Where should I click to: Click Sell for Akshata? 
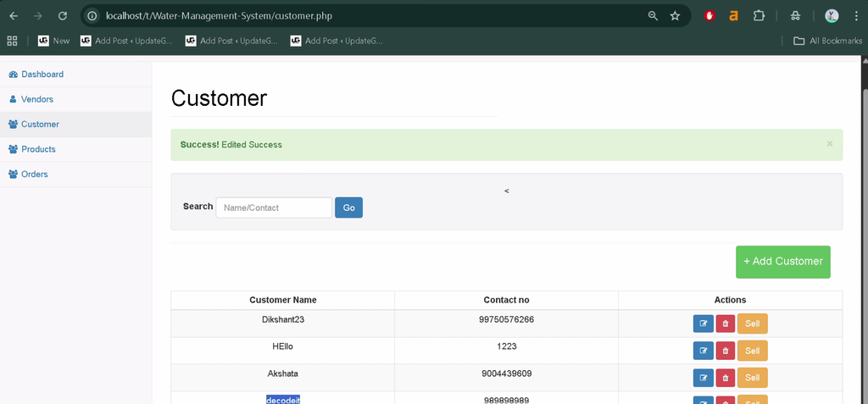(x=753, y=378)
